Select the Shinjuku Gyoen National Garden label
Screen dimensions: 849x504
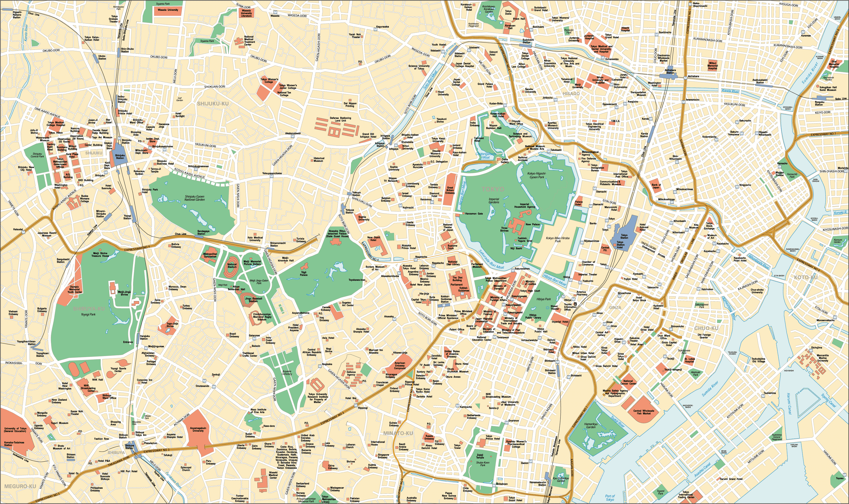pyautogui.click(x=194, y=198)
